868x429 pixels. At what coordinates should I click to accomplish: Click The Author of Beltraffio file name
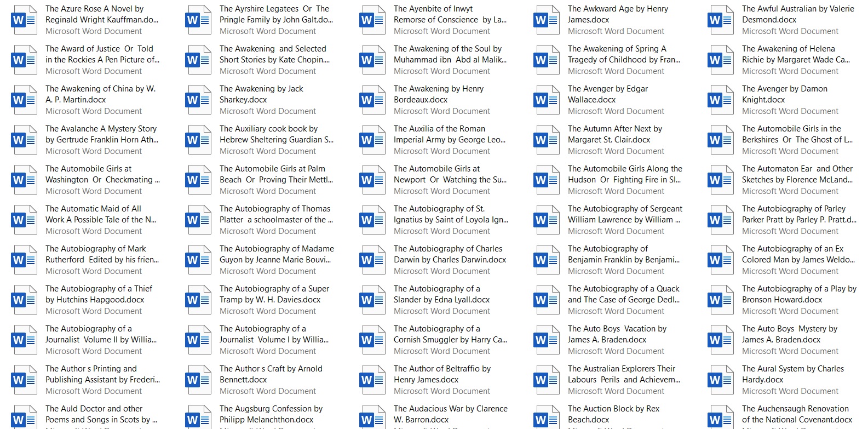tap(442, 374)
